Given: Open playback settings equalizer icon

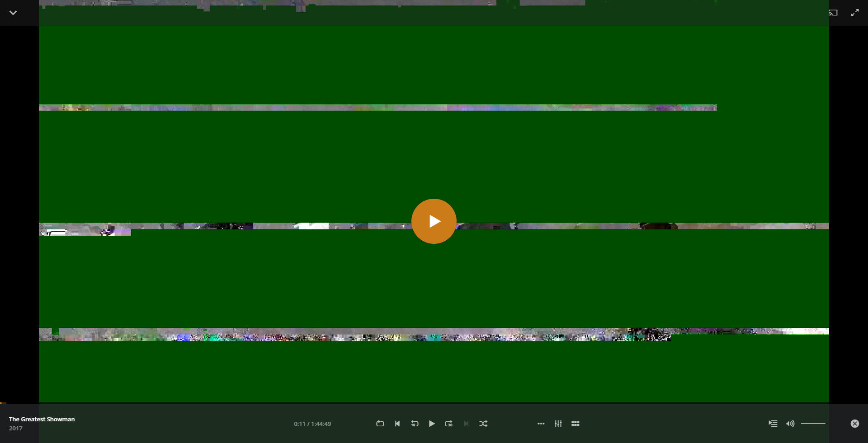Looking at the screenshot, I should point(558,424).
